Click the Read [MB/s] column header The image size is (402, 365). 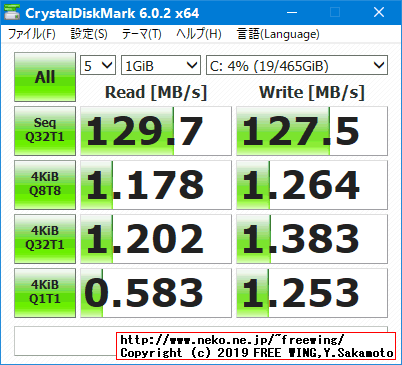(x=156, y=92)
